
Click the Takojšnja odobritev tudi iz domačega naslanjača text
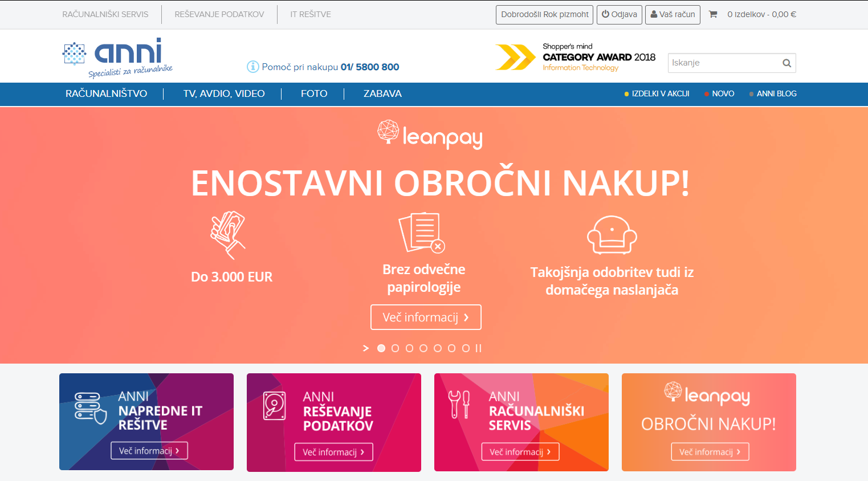tap(612, 281)
